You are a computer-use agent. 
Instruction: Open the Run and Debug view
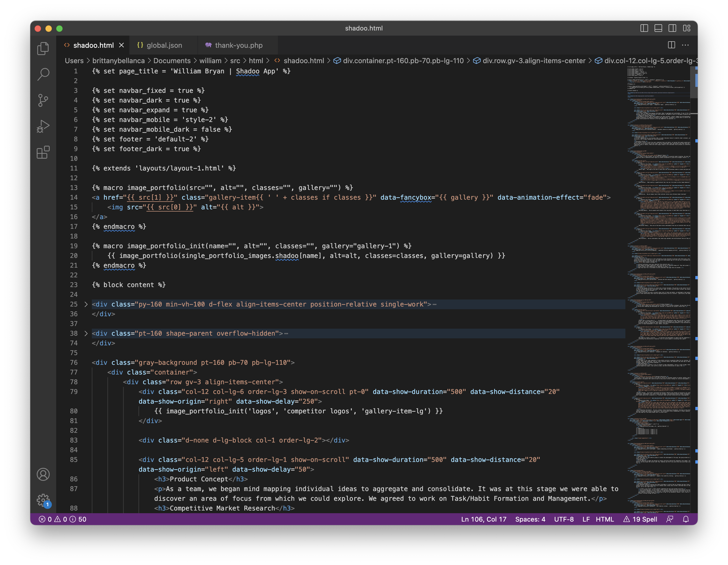43,126
